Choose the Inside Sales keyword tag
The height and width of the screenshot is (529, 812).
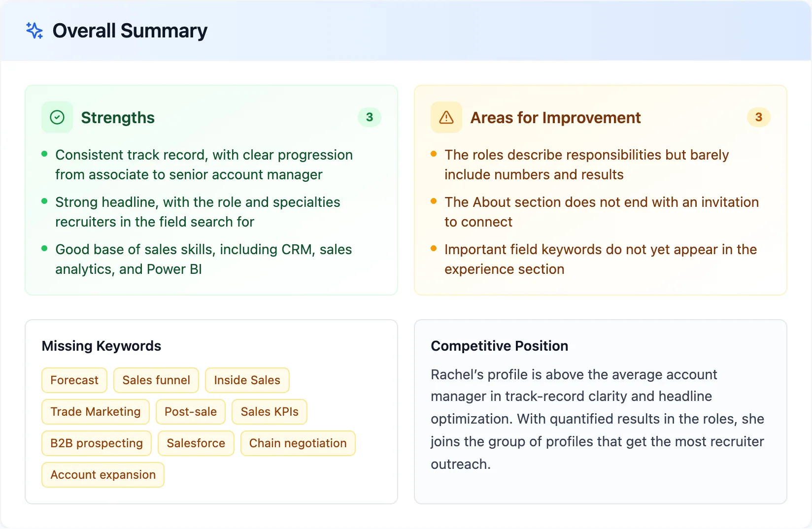pos(247,380)
